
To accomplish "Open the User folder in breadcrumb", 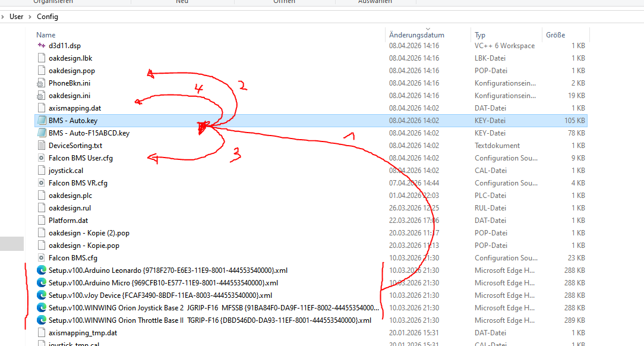I will coord(17,17).
